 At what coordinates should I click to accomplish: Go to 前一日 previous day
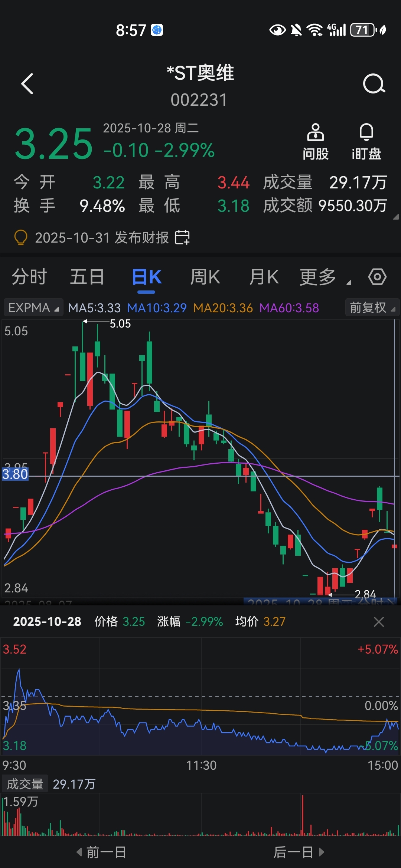tap(101, 852)
